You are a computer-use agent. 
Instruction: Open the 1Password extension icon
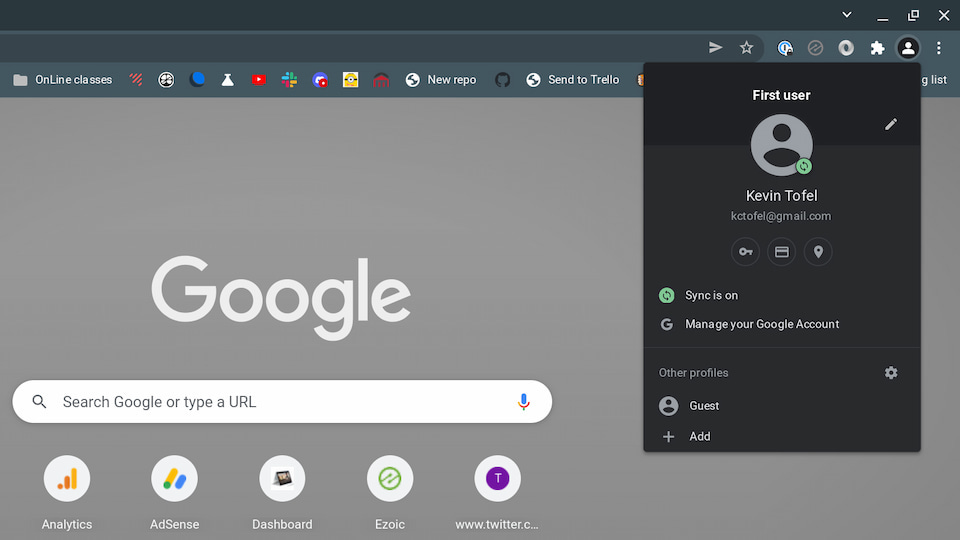785,48
